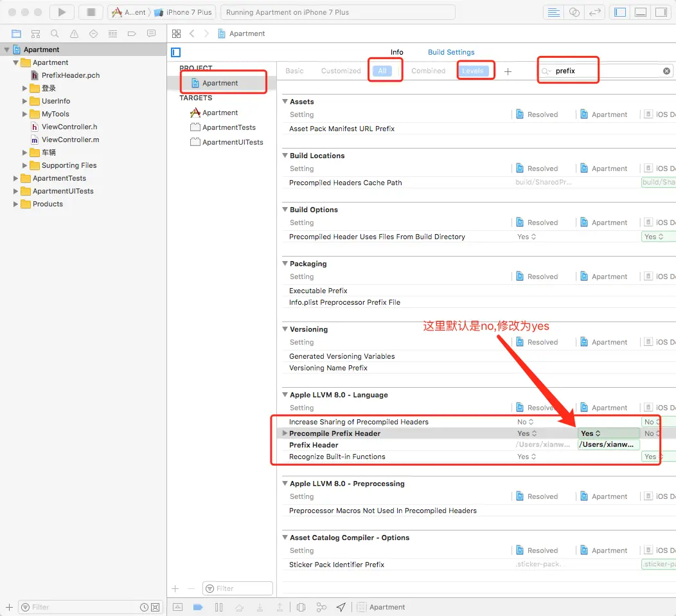Clear the prefix search field

tap(666, 71)
